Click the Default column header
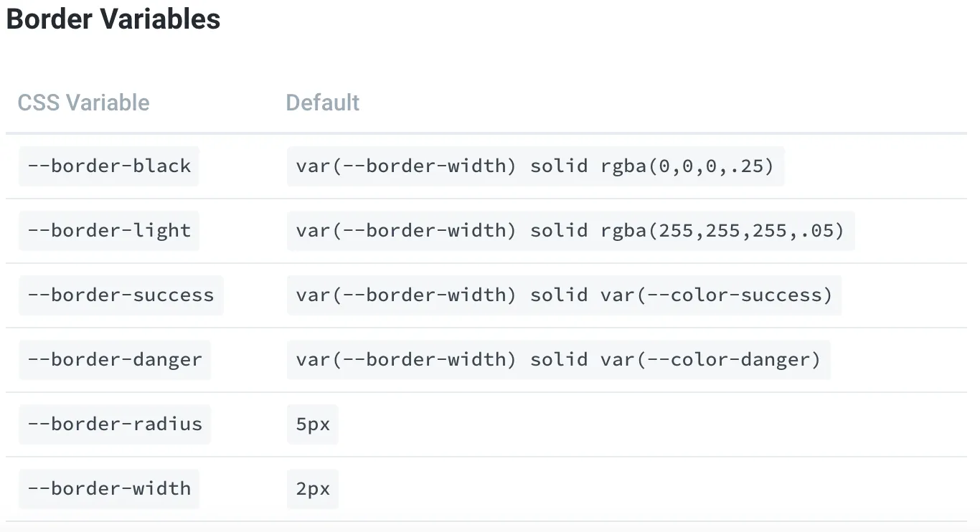Image resolution: width=980 pixels, height=532 pixels. 323,103
